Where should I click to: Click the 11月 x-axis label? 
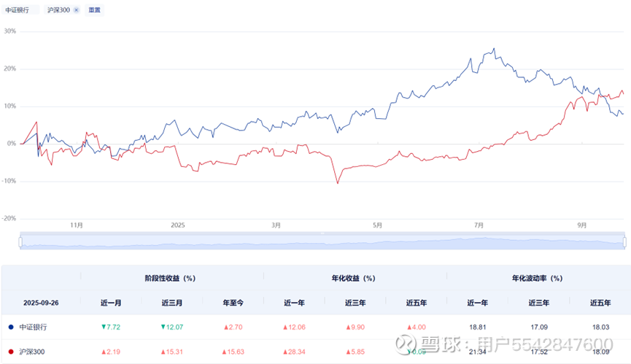77,225
